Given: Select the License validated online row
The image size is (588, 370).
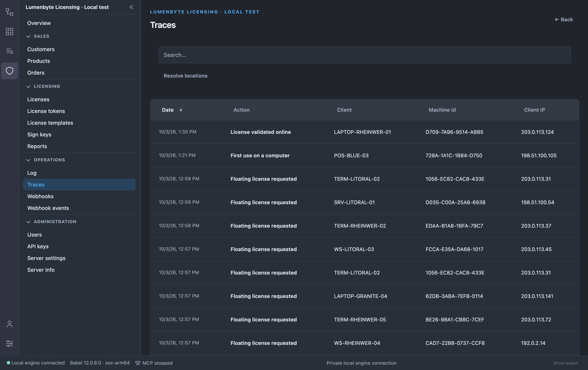Looking at the screenshot, I should click(365, 132).
